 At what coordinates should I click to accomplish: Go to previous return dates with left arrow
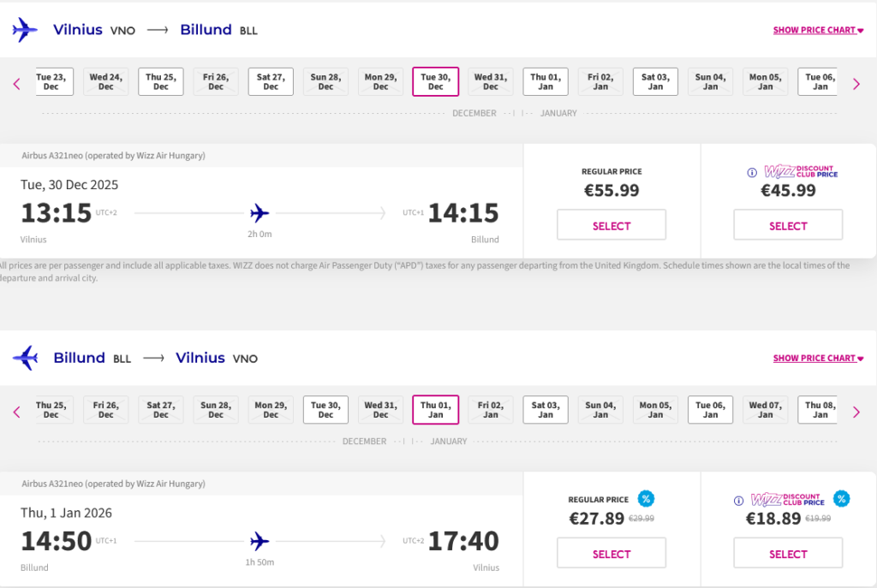(16, 413)
